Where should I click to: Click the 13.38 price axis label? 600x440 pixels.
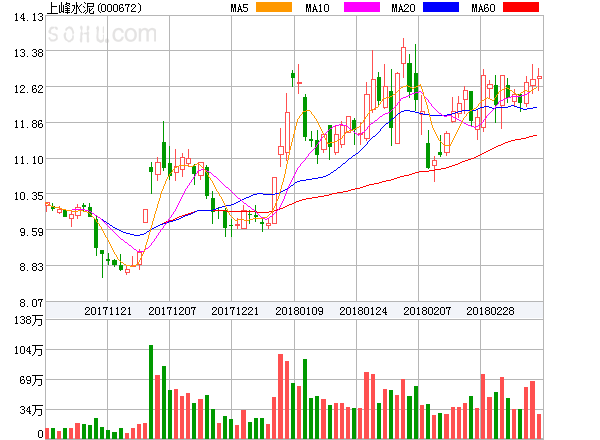coord(29,53)
